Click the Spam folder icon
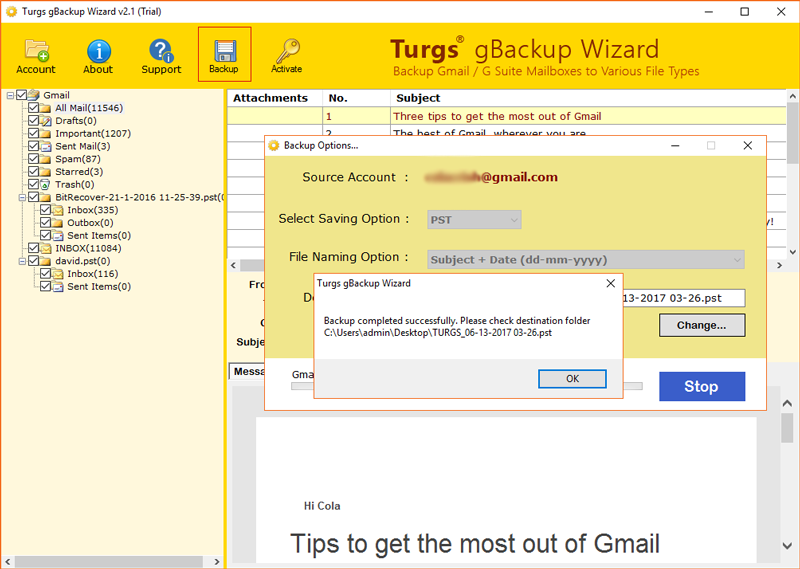The height and width of the screenshot is (569, 800). 45,159
